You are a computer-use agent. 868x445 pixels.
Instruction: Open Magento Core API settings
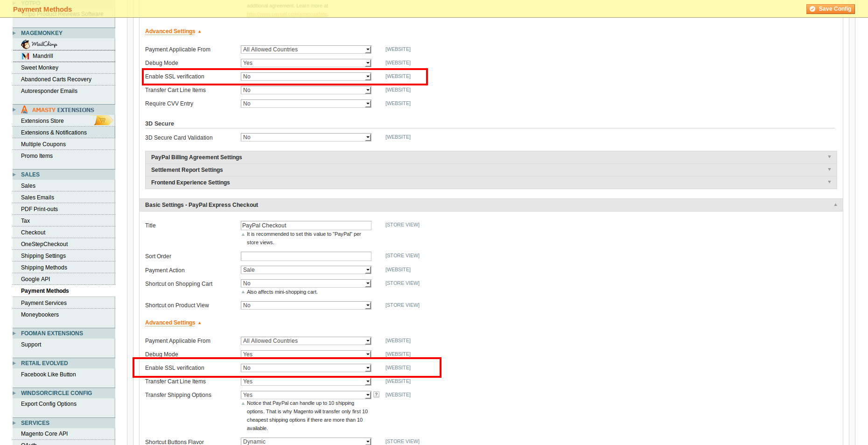44,434
